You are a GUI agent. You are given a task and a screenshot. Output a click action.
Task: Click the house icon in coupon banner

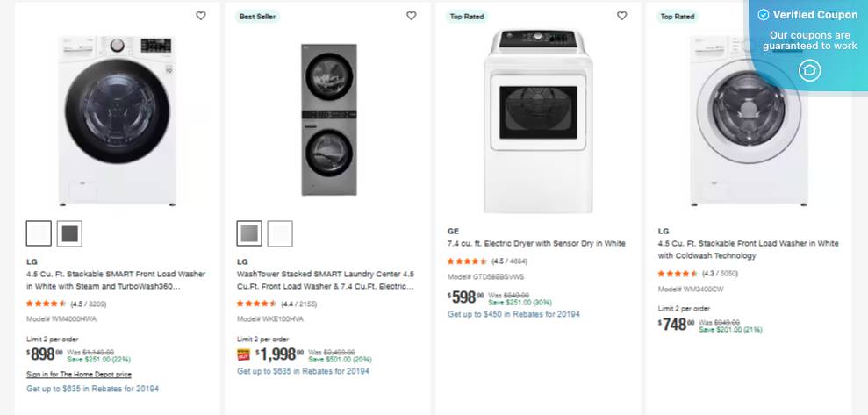pyautogui.click(x=809, y=70)
